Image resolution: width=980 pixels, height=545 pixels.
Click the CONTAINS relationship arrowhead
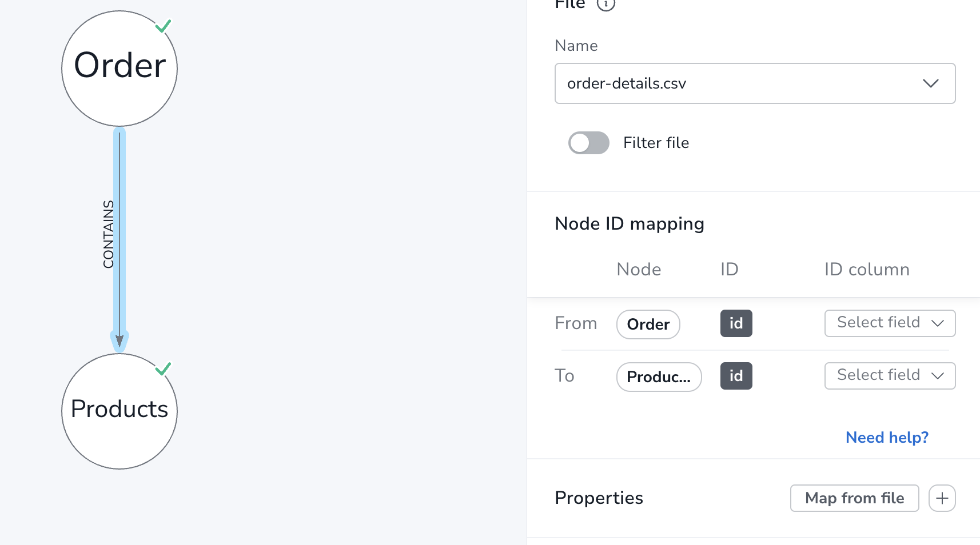(119, 341)
